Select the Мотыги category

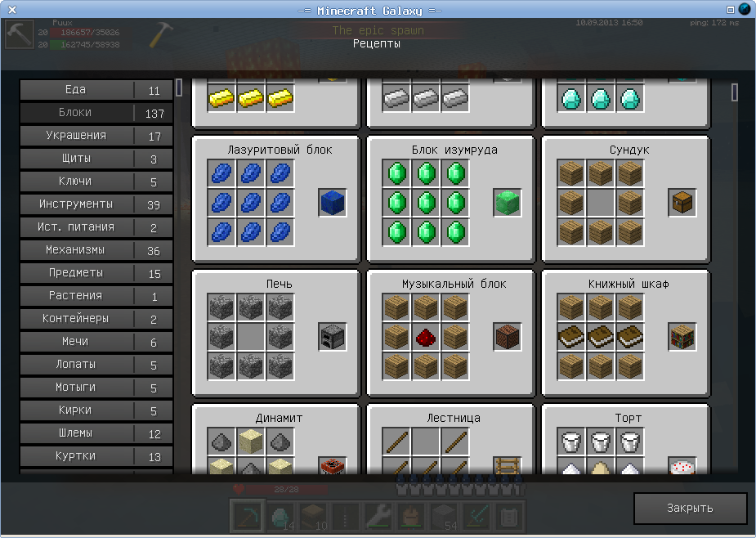pos(96,388)
